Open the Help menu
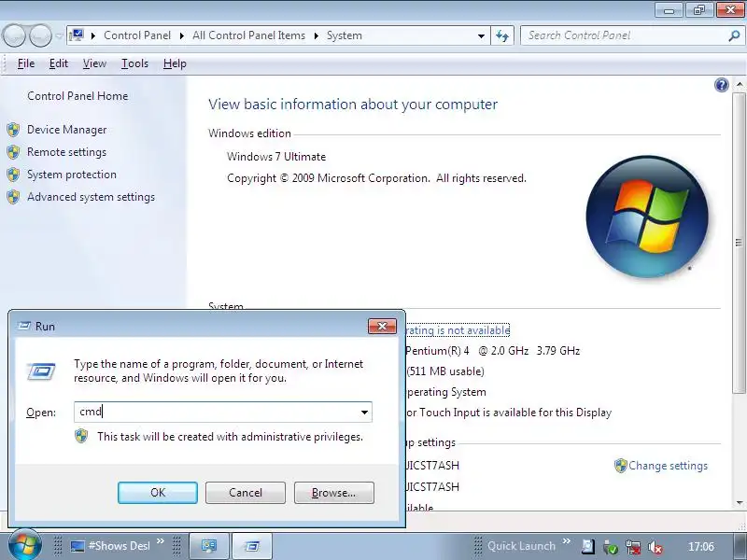 (x=175, y=63)
